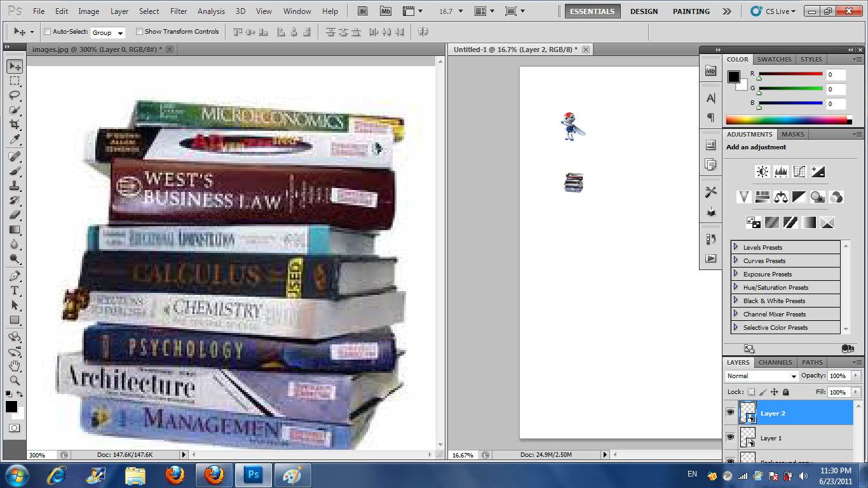Enable Show Transform Controls checkbox
This screenshot has height=488, width=868.
[139, 32]
